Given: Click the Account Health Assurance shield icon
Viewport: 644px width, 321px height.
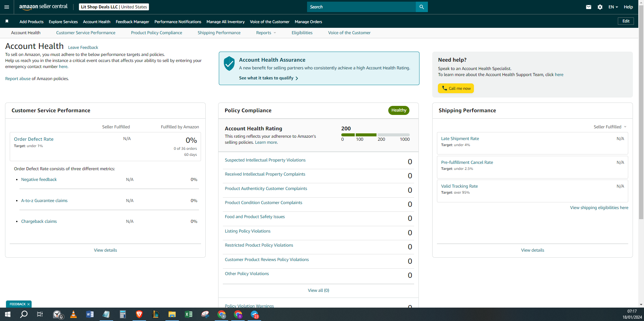Looking at the screenshot, I should coord(229,63).
